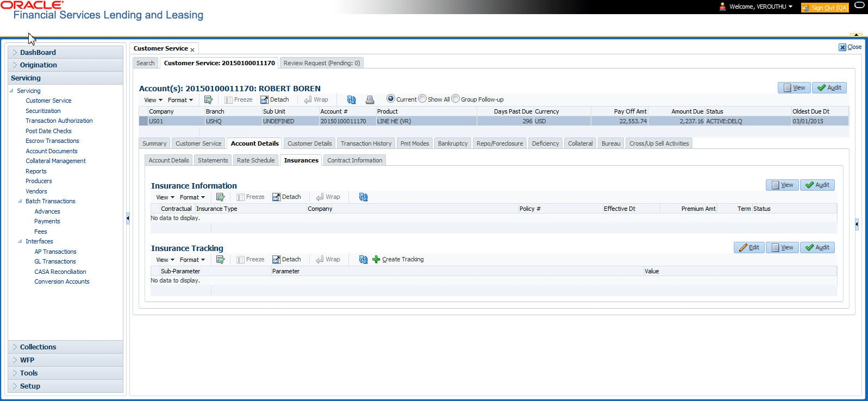The width and height of the screenshot is (868, 401).
Task: Open the Format menu in Insurance Tracking toolbar
Action: (x=192, y=260)
